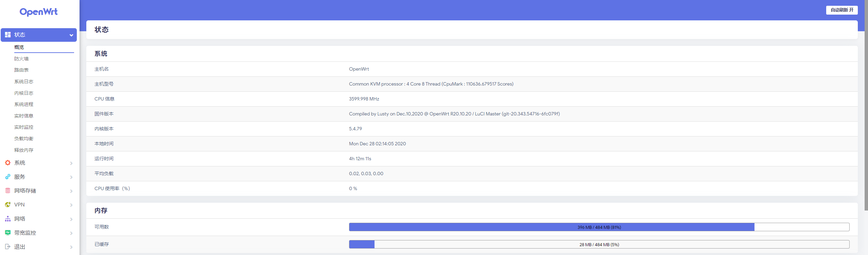Click the page vertical scrollbar
The height and width of the screenshot is (255, 868).
(x=866, y=105)
